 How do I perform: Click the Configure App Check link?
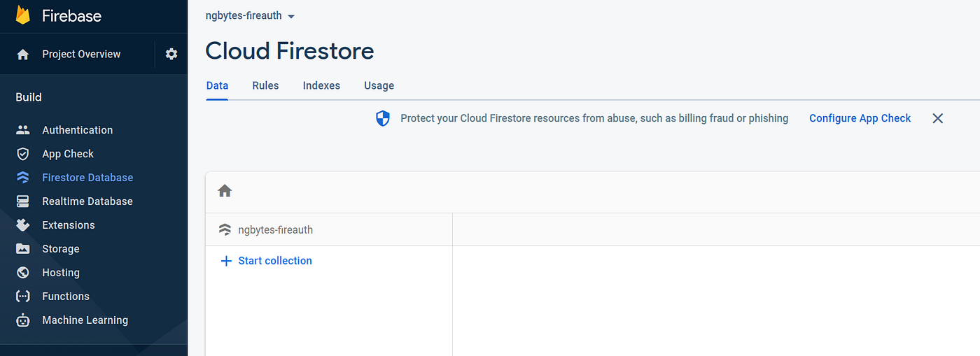point(860,118)
